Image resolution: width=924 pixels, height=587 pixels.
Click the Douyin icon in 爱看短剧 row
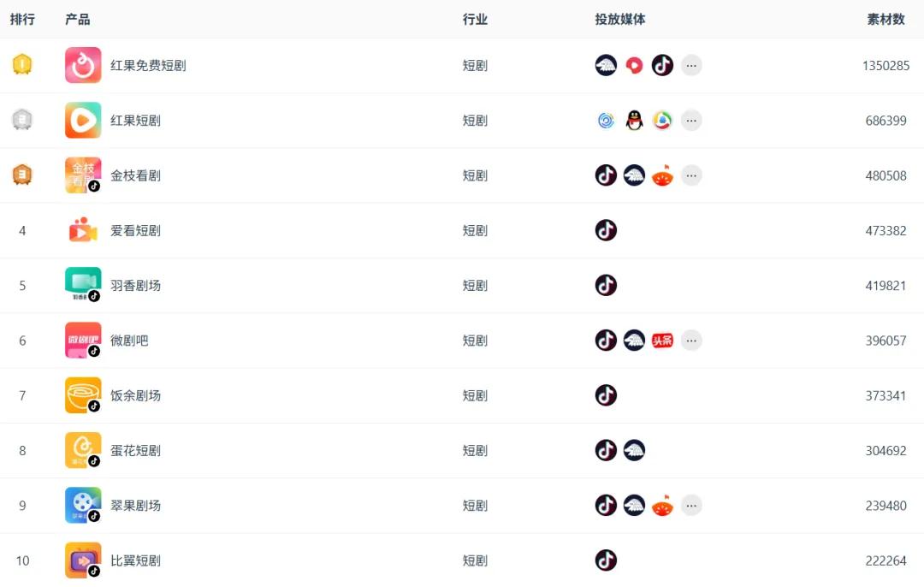click(x=606, y=230)
